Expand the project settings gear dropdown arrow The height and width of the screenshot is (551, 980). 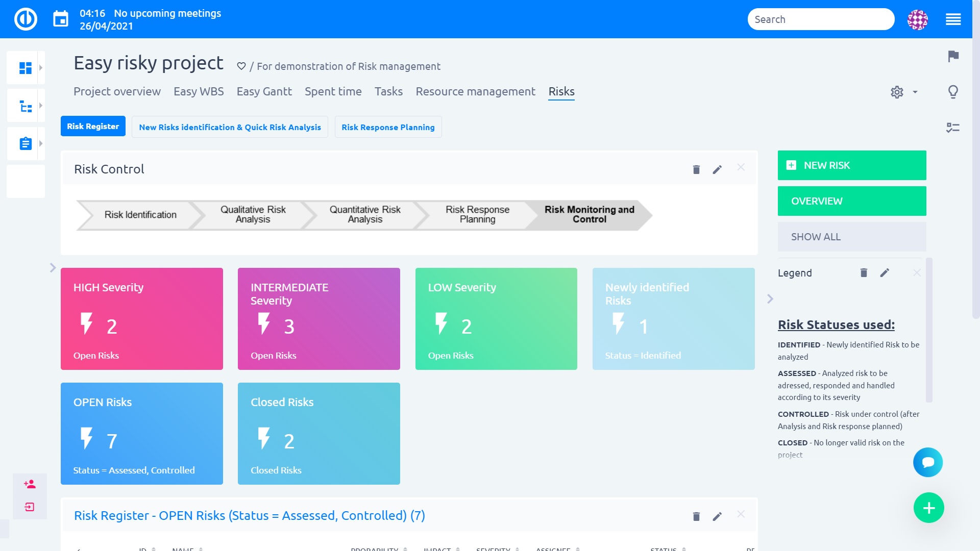coord(915,92)
